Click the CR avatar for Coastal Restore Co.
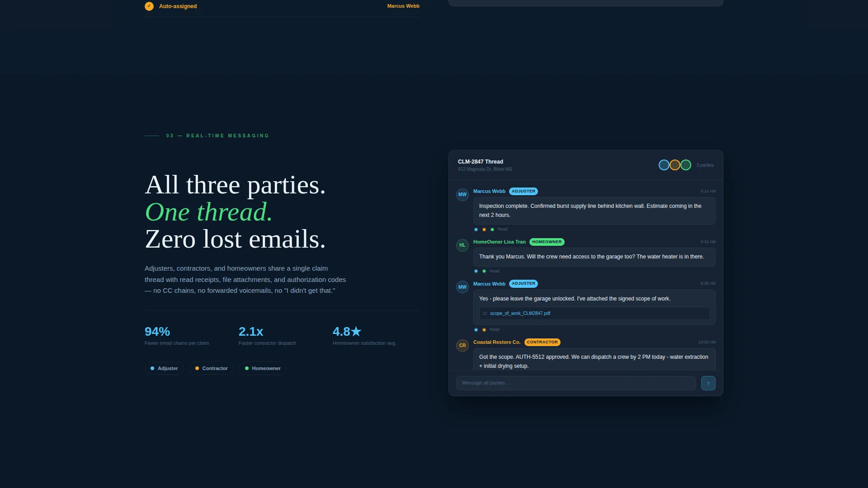 (x=462, y=346)
